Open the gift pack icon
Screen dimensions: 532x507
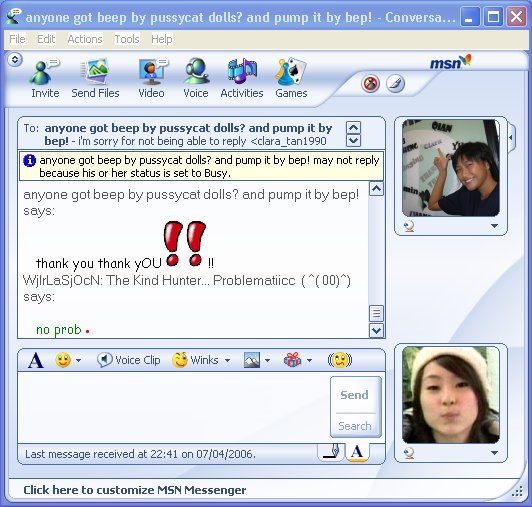pyautogui.click(x=292, y=360)
